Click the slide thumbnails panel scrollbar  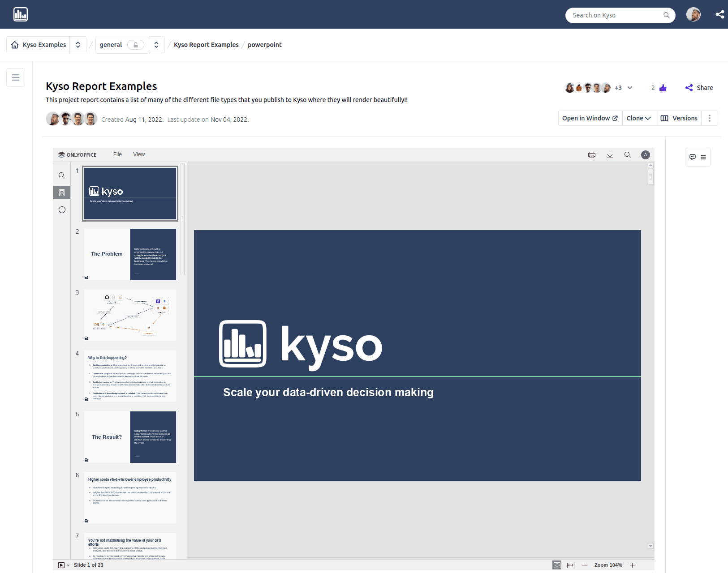182,219
